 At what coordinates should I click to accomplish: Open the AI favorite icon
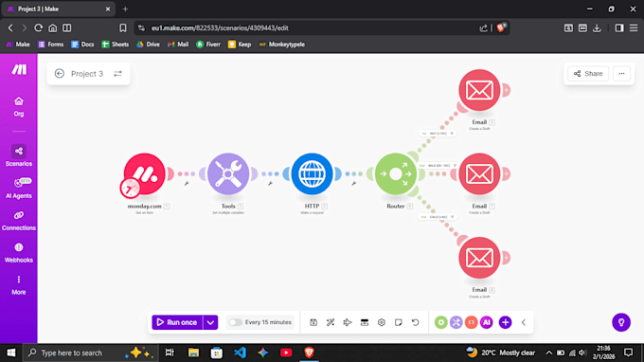click(x=486, y=322)
